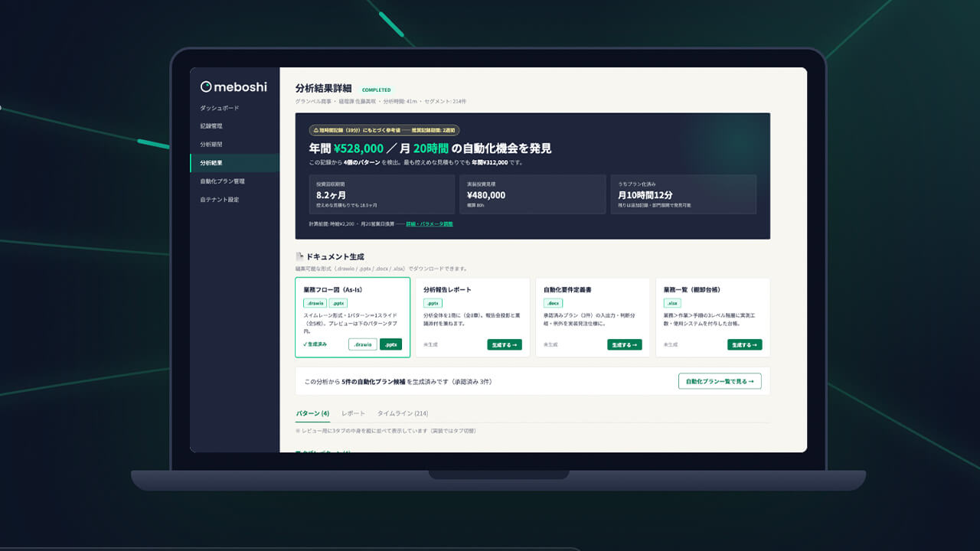980x551 pixels.
Task: Click 未生成 status in the 自動化要件定義書 card
Action: click(x=551, y=345)
